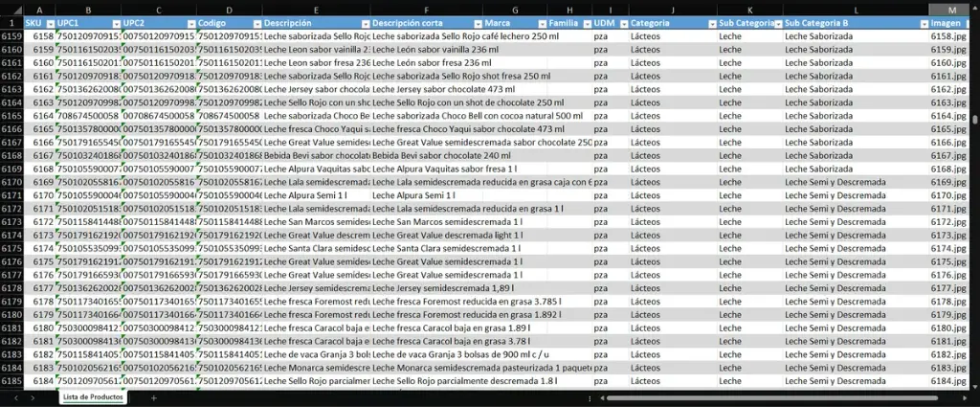Select the Leche Alpura Semi 1 l short description cell
980x407 pixels.
[425, 195]
